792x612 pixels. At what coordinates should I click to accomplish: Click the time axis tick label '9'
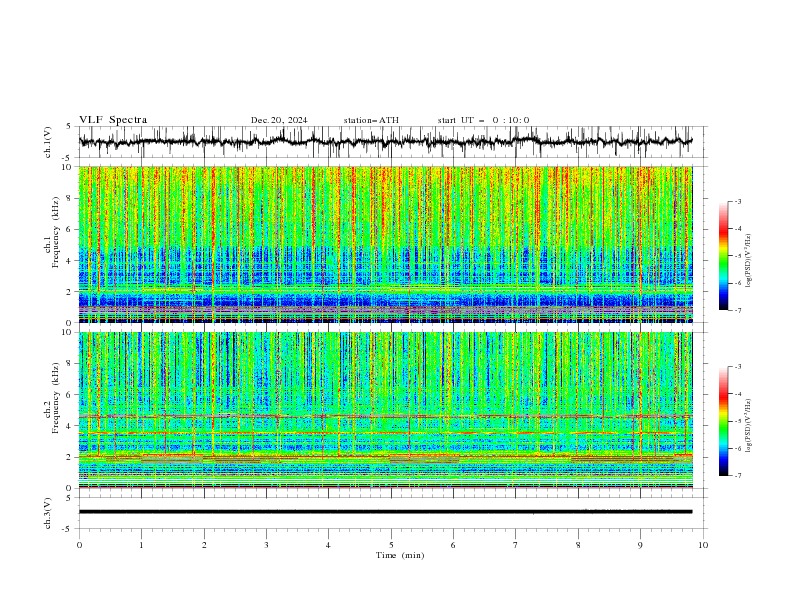pyautogui.click(x=640, y=545)
